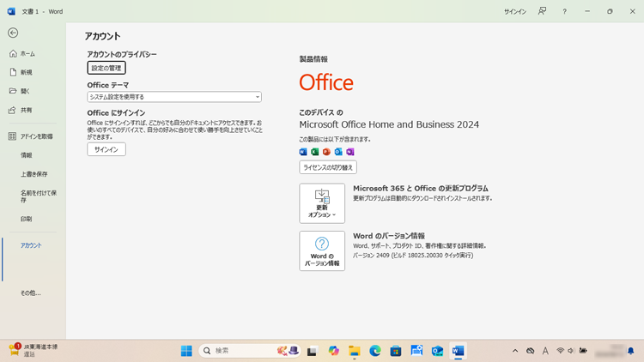Expand the 更新オプション menu button
The height and width of the screenshot is (362, 644).
322,203
